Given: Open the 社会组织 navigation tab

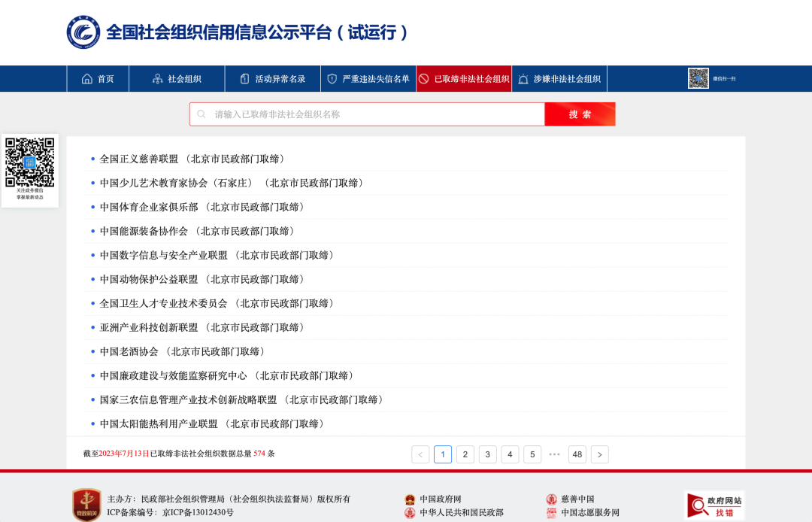Looking at the screenshot, I should pyautogui.click(x=177, y=78).
